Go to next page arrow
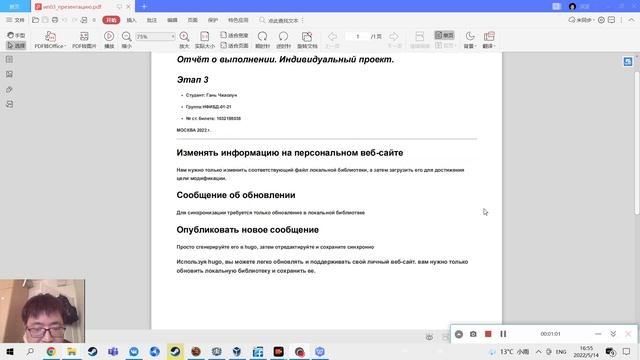 click(393, 36)
